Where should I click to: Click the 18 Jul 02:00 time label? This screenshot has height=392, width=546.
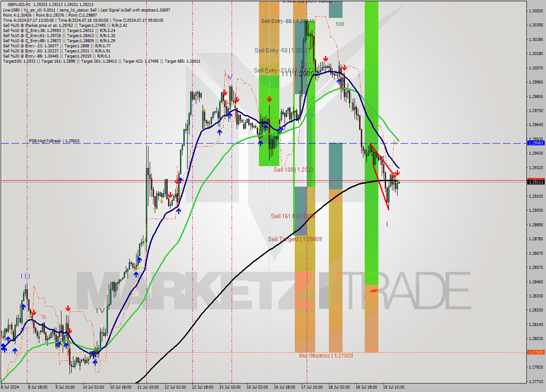tap(340, 387)
